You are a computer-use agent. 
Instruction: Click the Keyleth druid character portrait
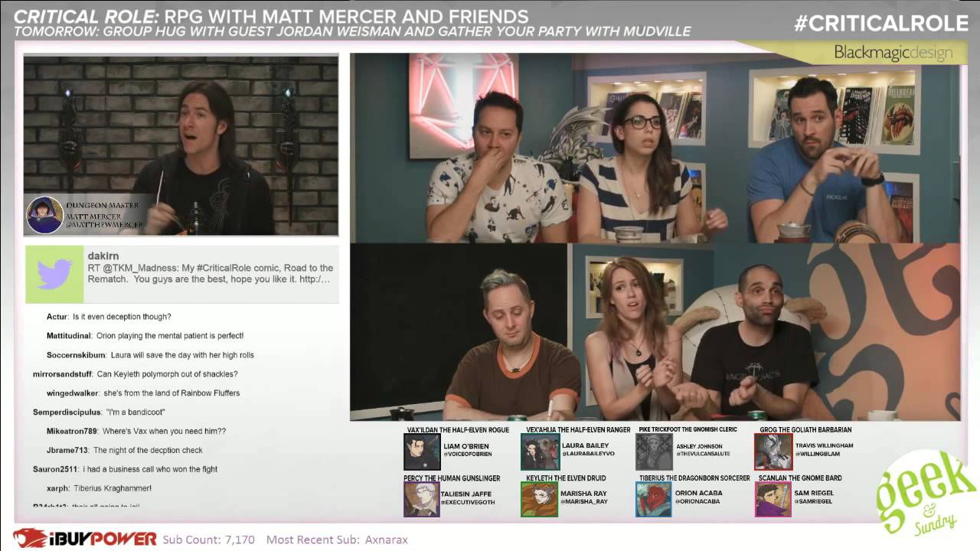click(540, 499)
